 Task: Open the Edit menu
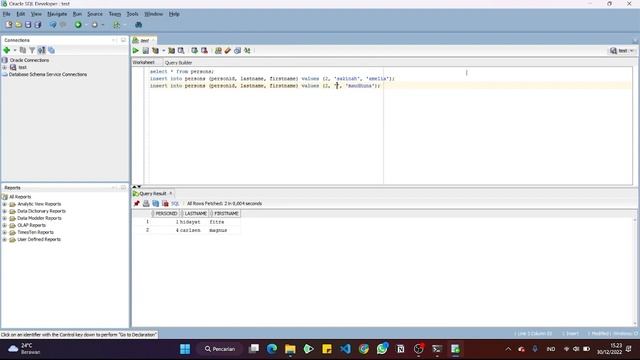[21, 14]
